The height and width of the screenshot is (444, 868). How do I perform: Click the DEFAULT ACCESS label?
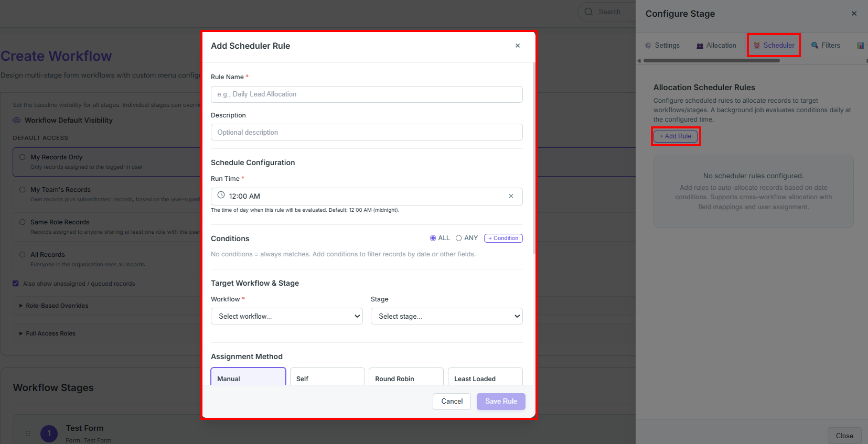click(40, 138)
